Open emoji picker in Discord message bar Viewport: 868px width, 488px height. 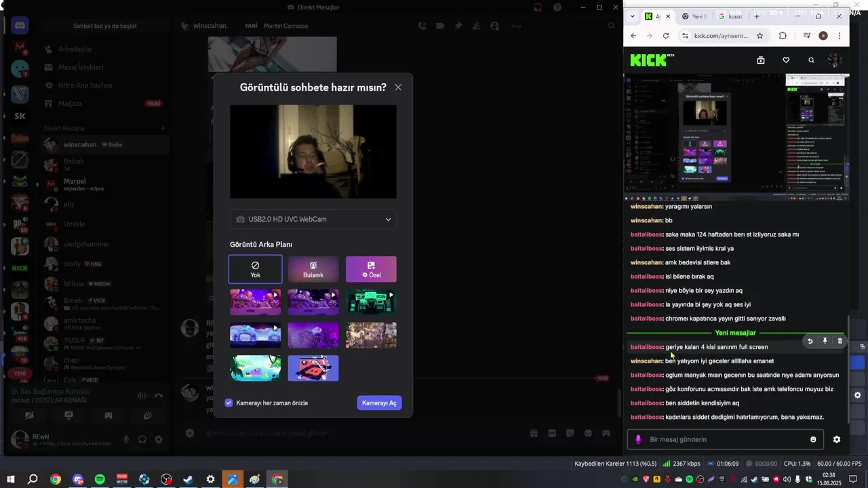(588, 433)
